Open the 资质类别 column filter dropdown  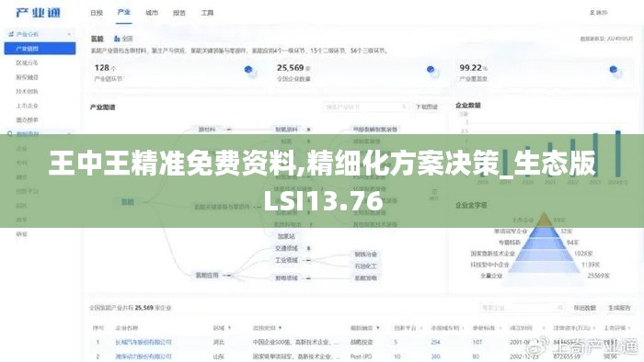pos(280,328)
